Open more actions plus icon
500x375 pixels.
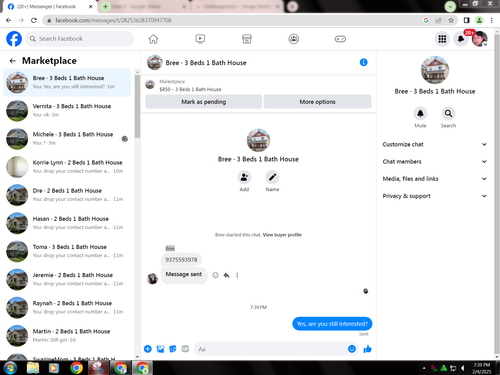coord(148,349)
